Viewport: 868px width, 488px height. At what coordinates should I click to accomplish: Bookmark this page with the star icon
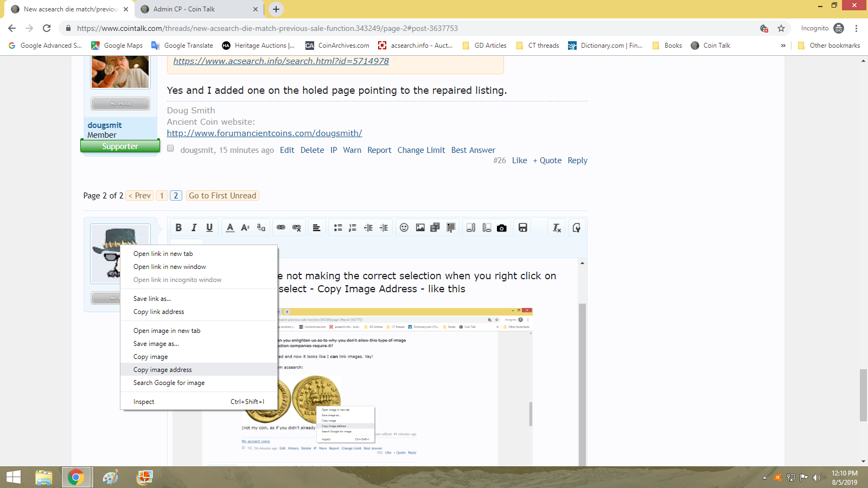pyautogui.click(x=781, y=28)
